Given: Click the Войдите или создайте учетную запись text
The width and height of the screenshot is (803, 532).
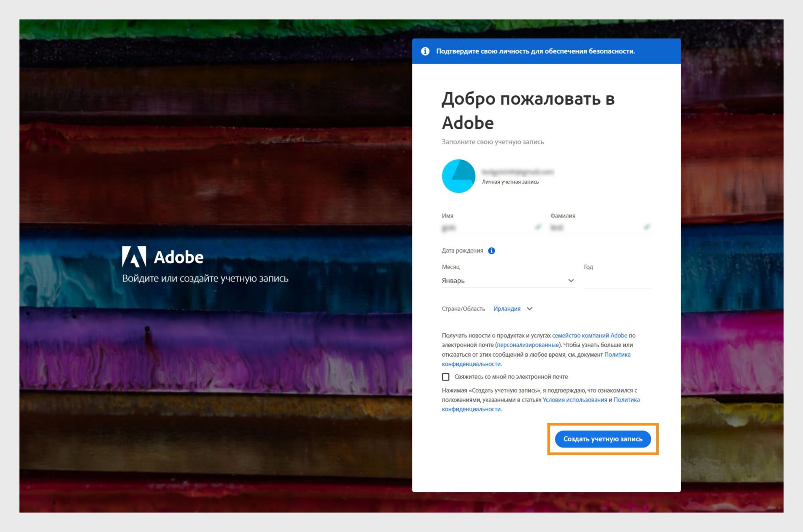Looking at the screenshot, I should click(205, 279).
